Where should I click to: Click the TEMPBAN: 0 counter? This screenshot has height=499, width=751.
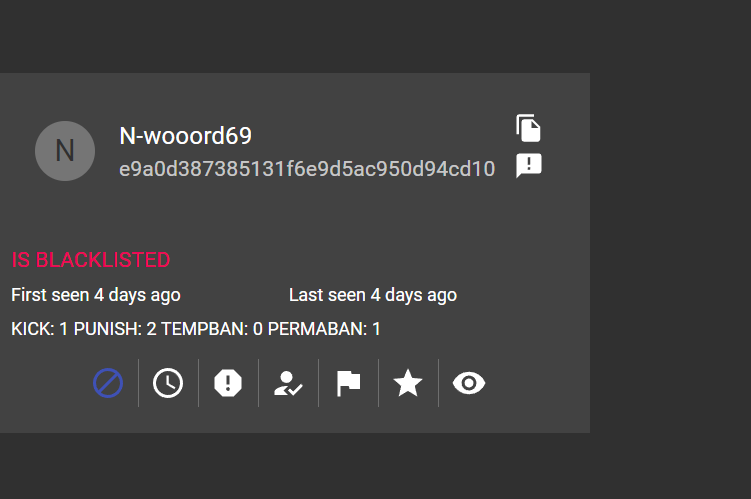pos(212,329)
